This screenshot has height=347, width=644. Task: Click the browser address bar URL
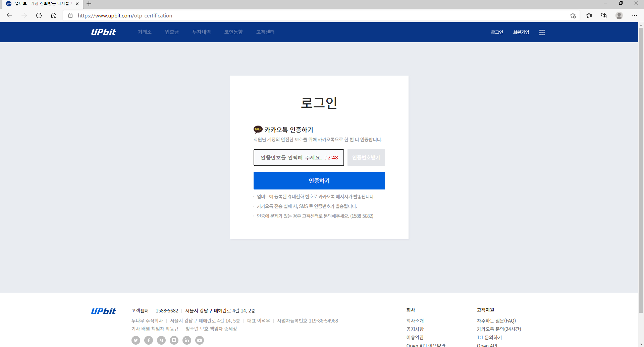coord(125,16)
